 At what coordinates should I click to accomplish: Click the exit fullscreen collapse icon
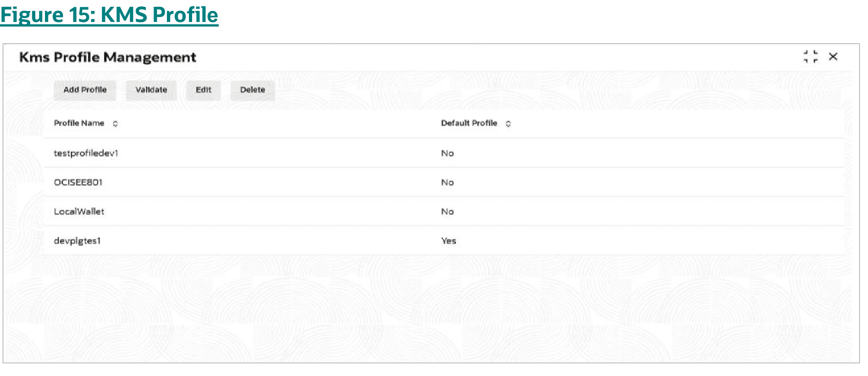click(810, 56)
